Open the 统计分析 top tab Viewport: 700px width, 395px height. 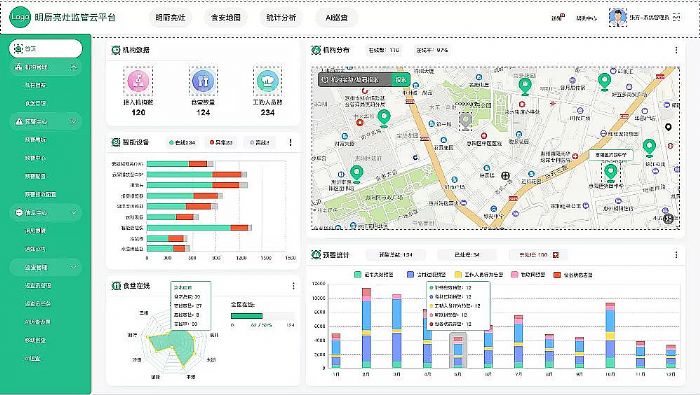coord(281,18)
